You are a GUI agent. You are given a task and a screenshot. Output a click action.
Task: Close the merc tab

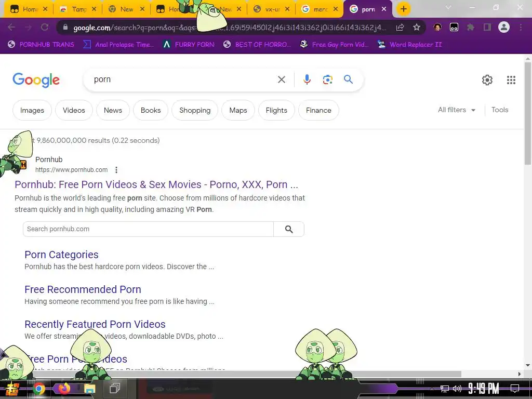[x=336, y=9]
